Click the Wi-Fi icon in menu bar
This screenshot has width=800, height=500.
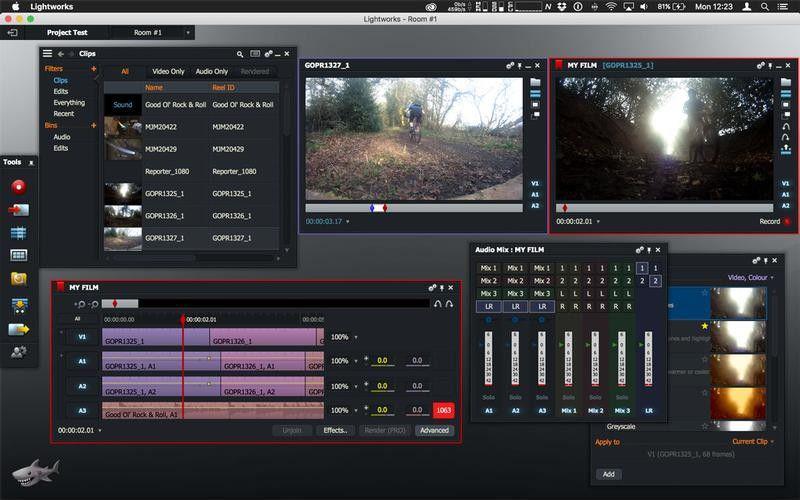(611, 7)
